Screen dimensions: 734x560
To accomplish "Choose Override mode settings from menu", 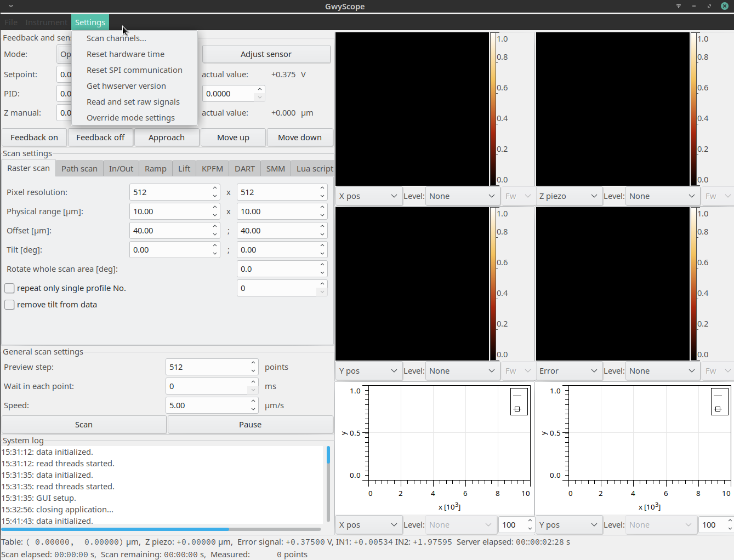I will (x=130, y=118).
